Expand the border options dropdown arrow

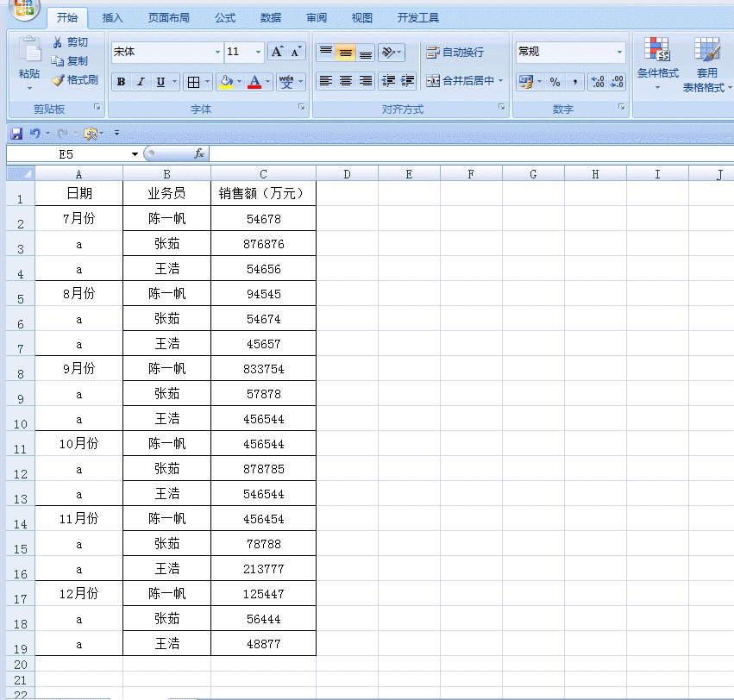click(x=207, y=82)
